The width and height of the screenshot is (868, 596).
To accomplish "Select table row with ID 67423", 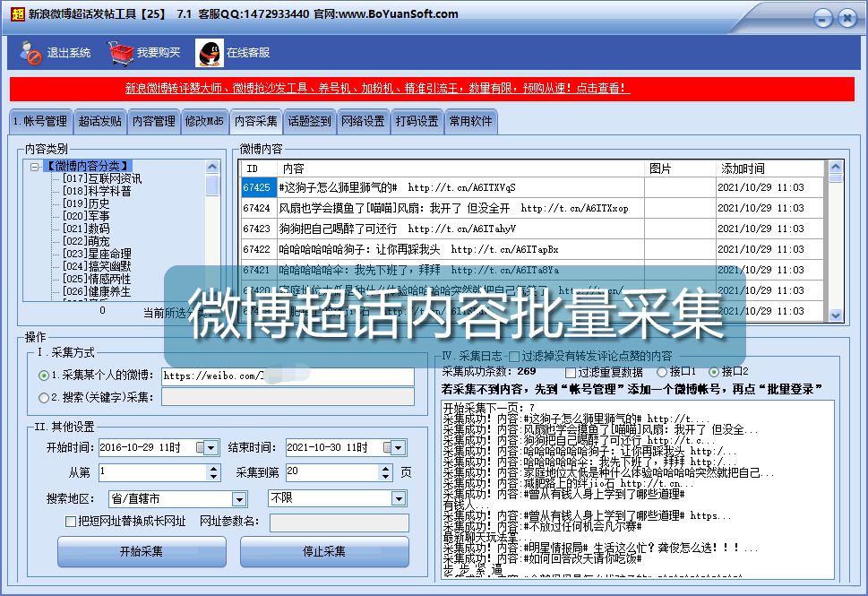I will [x=533, y=229].
